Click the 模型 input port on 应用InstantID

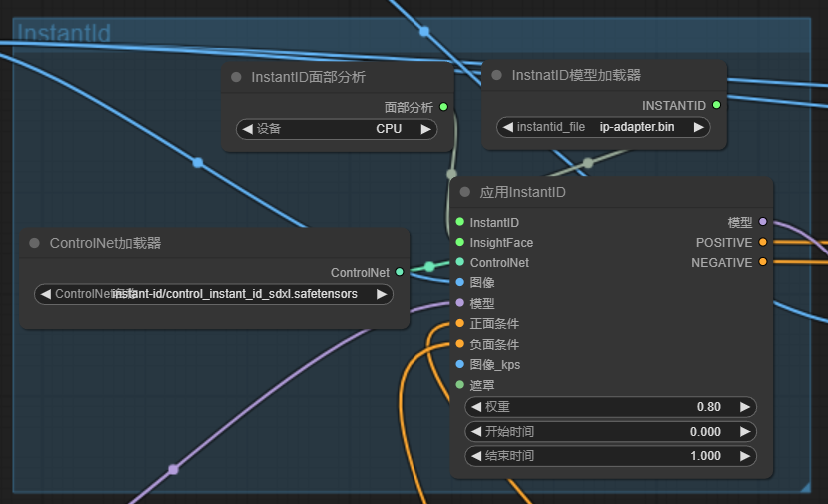coord(459,303)
